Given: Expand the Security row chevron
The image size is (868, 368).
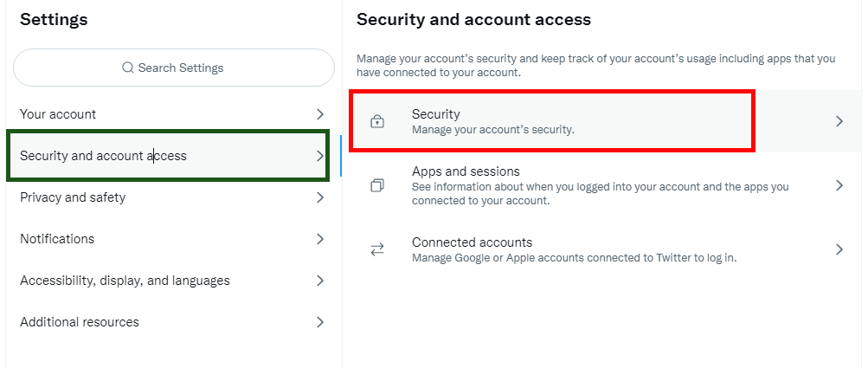Looking at the screenshot, I should [839, 121].
